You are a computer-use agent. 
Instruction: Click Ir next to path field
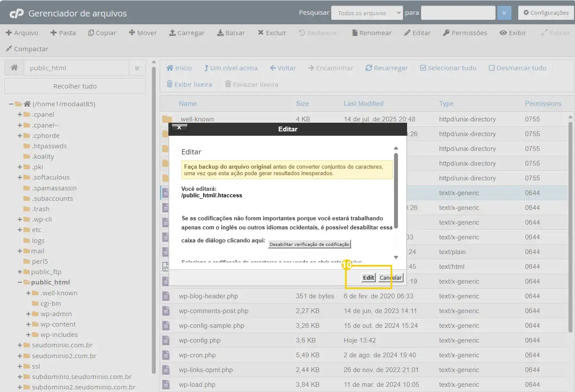point(137,68)
